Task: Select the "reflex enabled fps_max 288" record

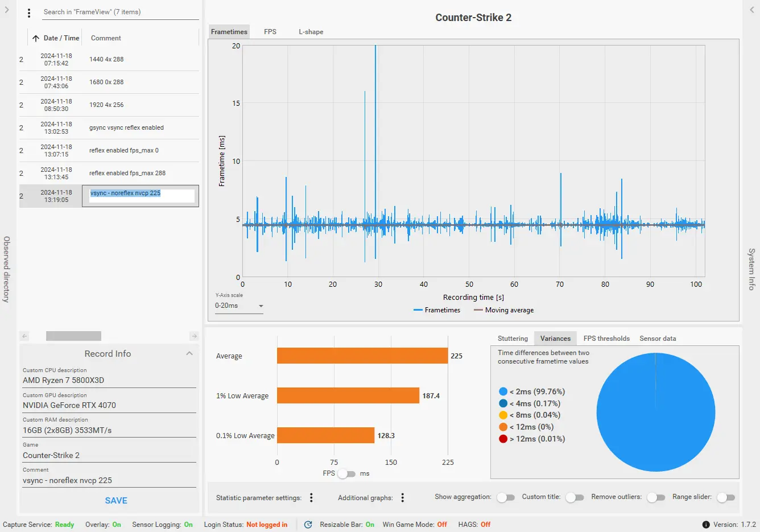Action: coord(109,173)
